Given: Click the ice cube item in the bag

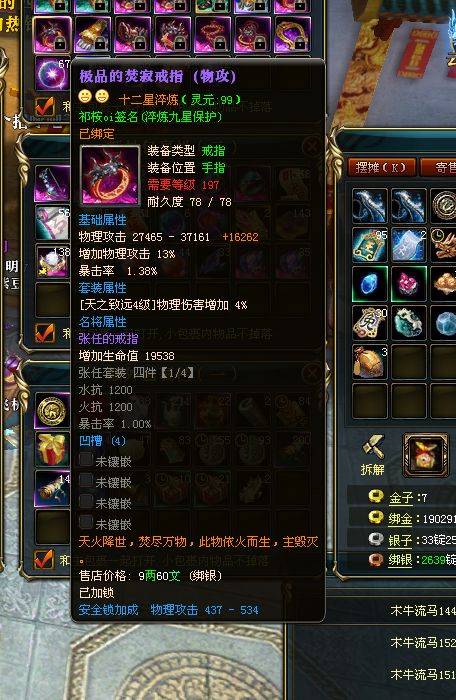Looking at the screenshot, I should [x=444, y=323].
